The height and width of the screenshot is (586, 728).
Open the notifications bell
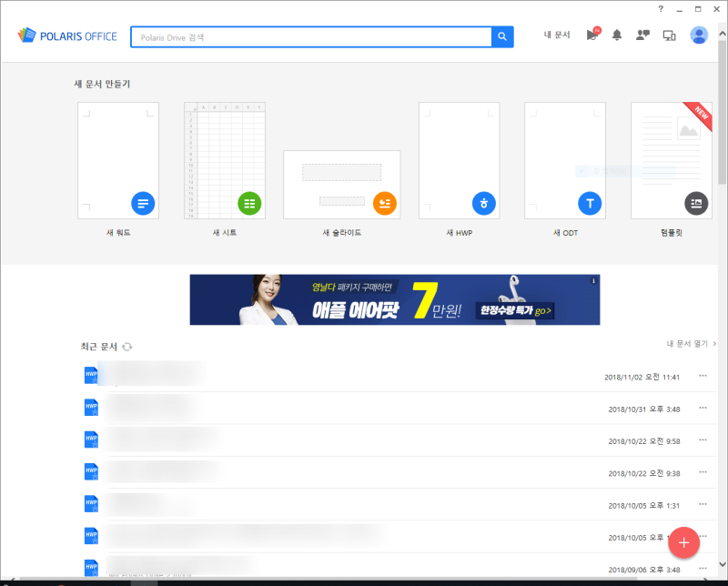pyautogui.click(x=617, y=35)
